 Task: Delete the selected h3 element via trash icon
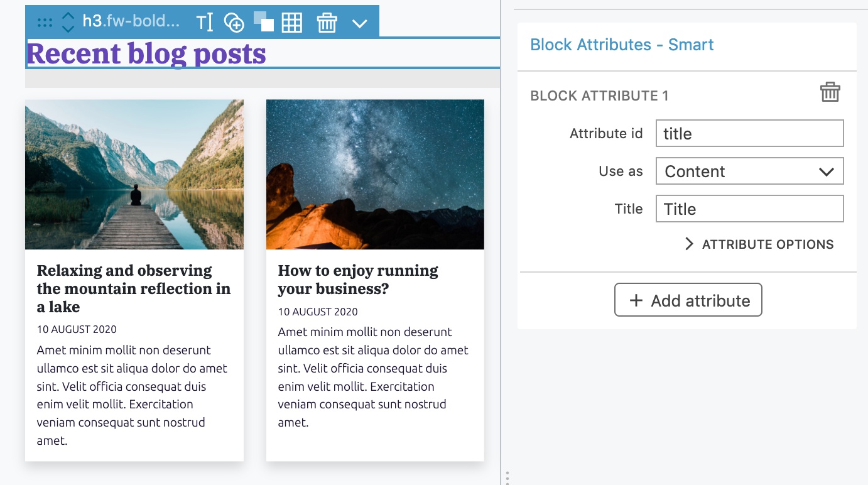click(x=327, y=23)
